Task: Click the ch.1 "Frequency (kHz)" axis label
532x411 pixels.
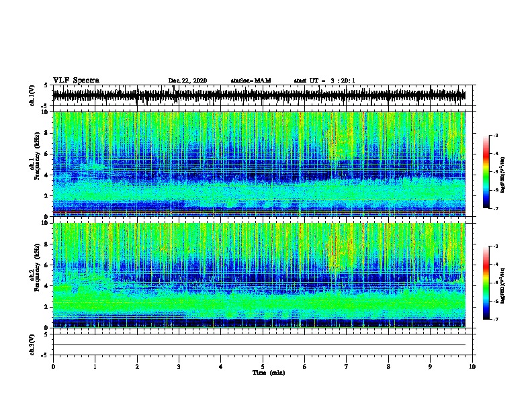Action: (37, 156)
